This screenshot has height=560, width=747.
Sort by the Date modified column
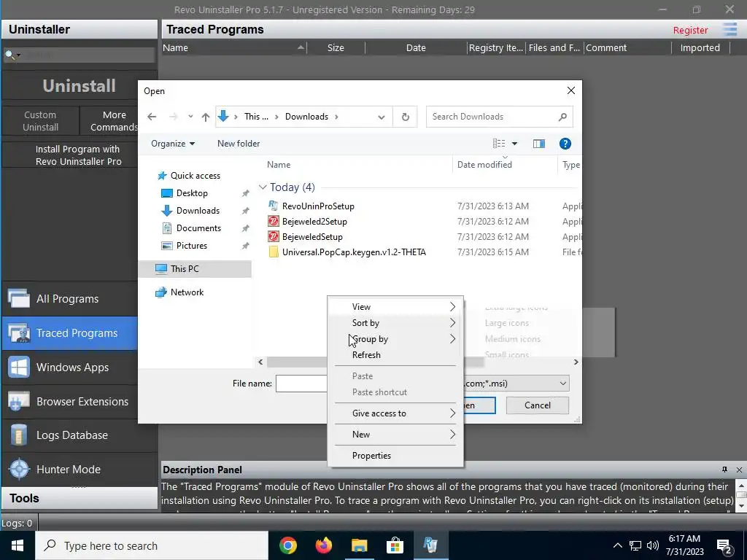[484, 165]
